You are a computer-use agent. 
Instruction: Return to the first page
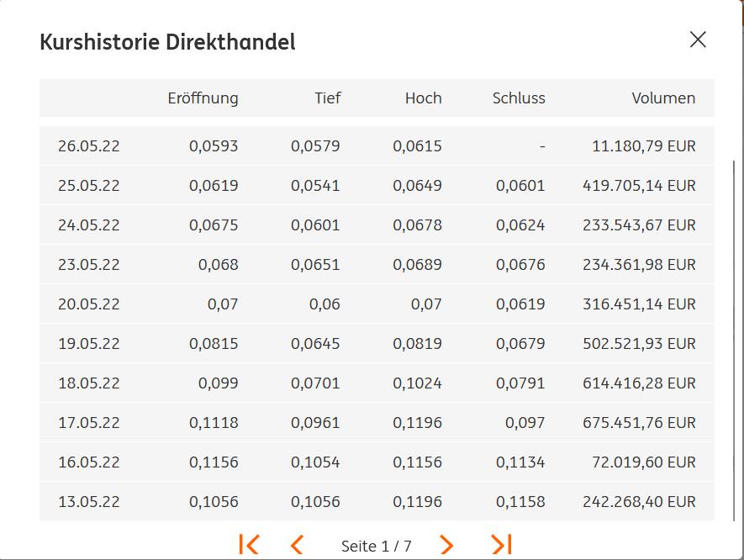pos(251,546)
